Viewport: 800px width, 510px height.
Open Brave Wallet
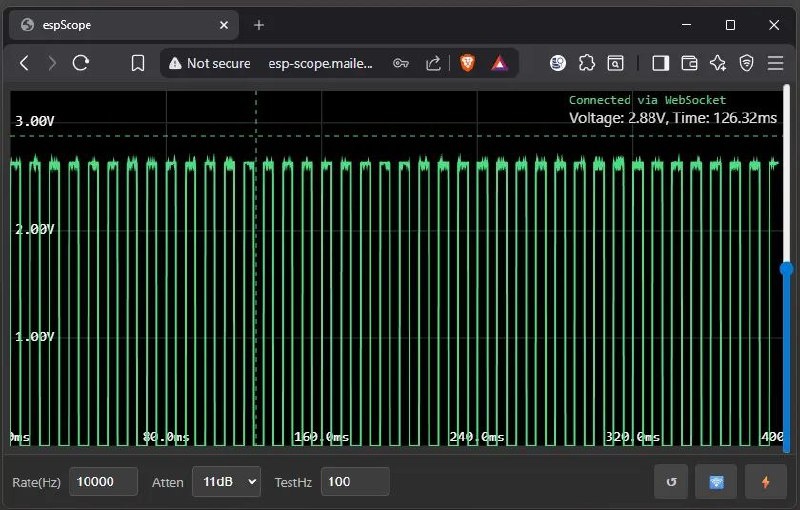tap(689, 63)
